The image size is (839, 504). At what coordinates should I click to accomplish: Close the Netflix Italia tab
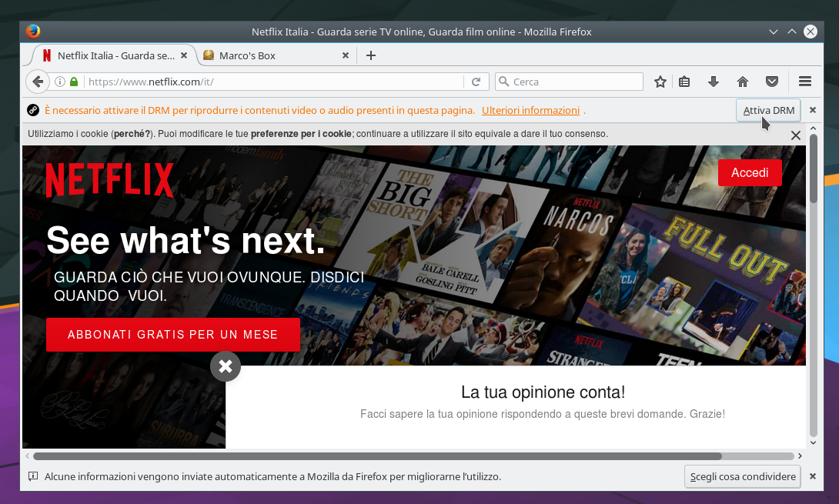184,55
